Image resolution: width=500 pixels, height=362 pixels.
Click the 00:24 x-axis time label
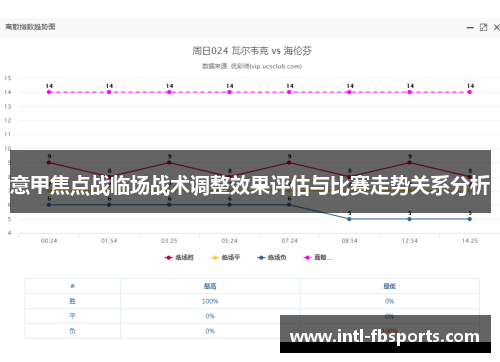click(x=49, y=241)
